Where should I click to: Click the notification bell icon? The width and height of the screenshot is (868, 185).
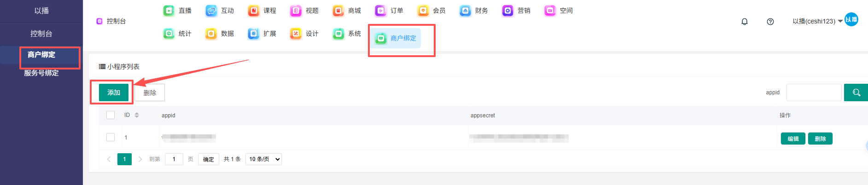[x=745, y=22]
